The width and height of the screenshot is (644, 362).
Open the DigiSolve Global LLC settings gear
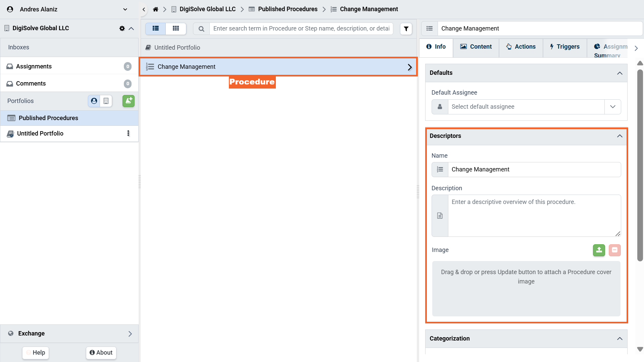click(x=122, y=29)
